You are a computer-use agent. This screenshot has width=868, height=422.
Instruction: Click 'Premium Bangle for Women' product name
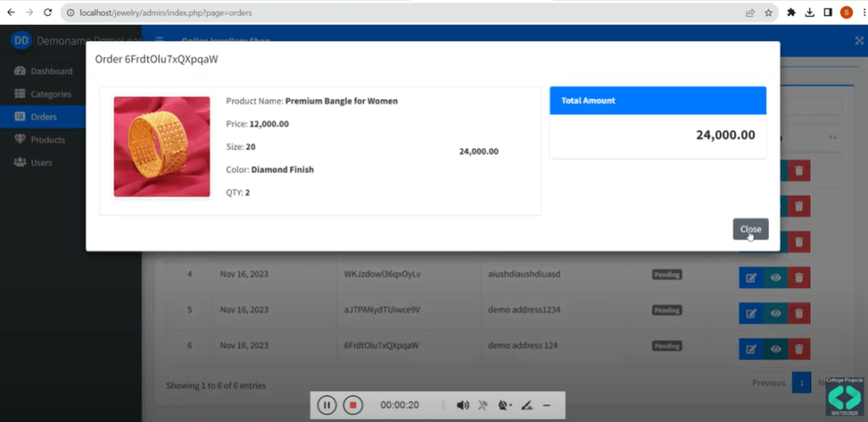click(341, 101)
